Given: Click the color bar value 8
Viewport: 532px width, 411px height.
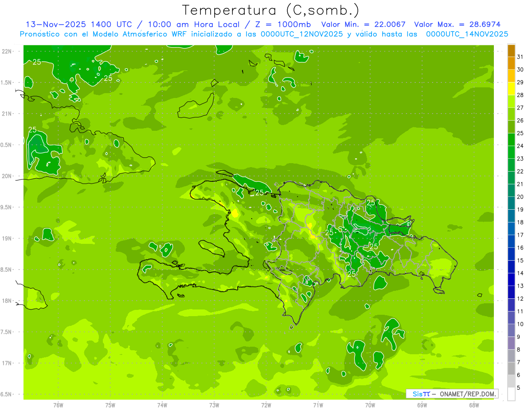Looking at the screenshot, I should tap(519, 349).
